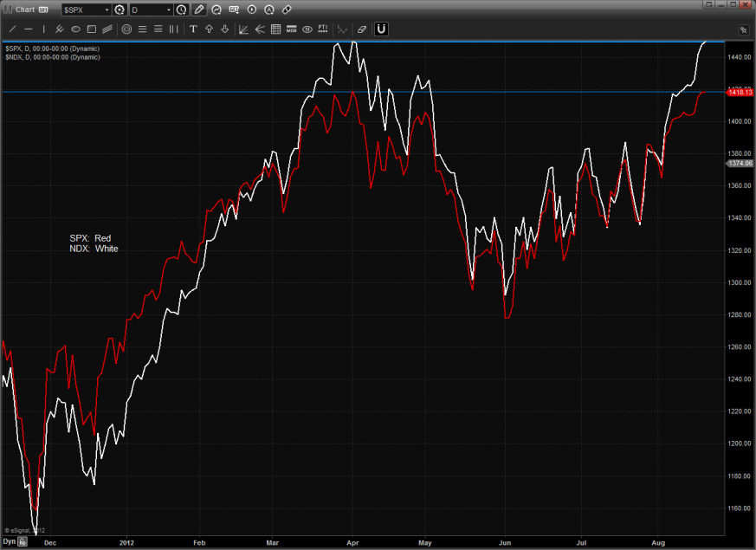Select the TJ ellipse tool
This screenshot has height=550, width=756.
pos(307,29)
